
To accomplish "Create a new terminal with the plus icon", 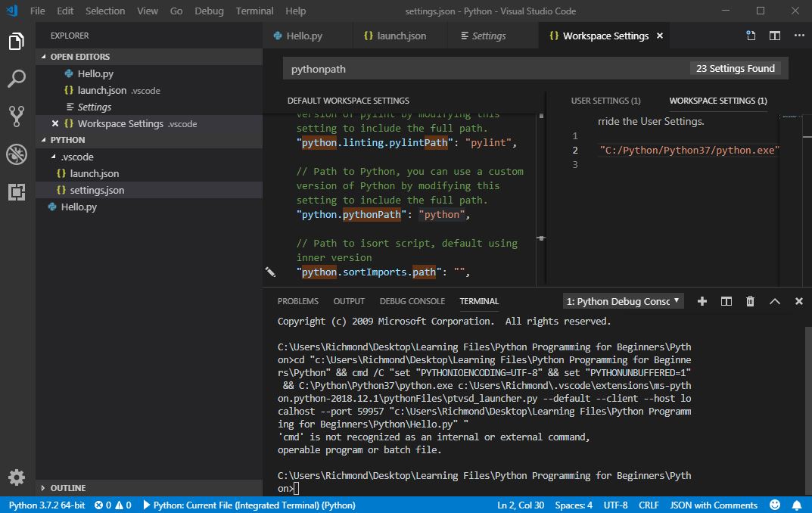I will [702, 300].
